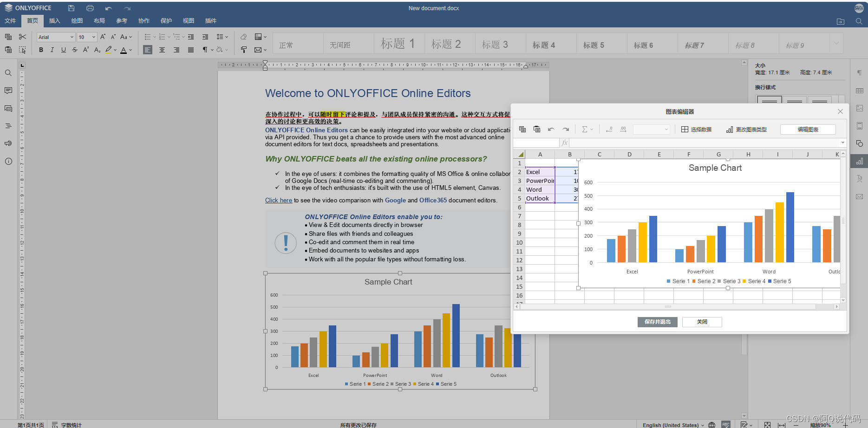Screen dimensions: 868x428
Task: Click the yellow highlight color button
Action: pos(108,50)
